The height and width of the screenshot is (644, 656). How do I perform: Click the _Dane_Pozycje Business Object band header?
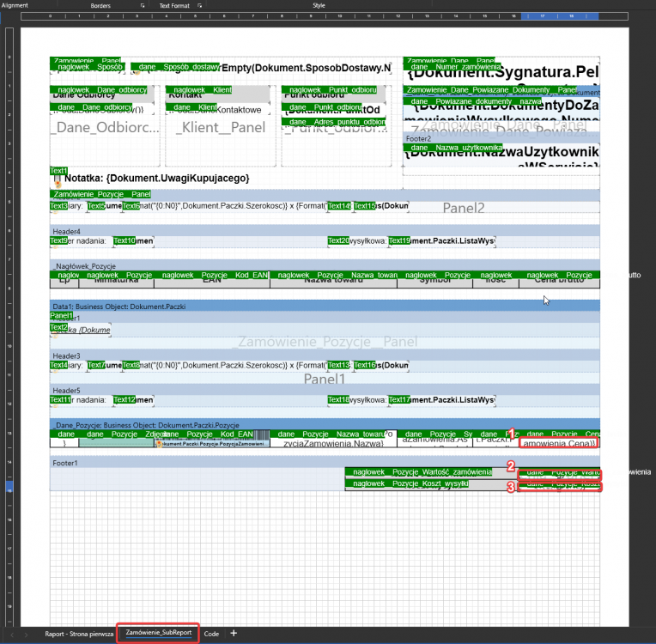325,425
